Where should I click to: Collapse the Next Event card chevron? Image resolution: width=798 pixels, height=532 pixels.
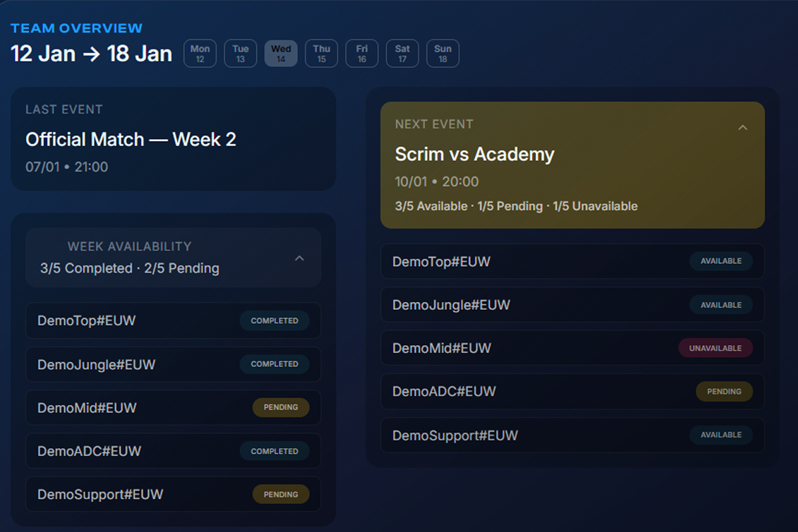click(x=743, y=127)
